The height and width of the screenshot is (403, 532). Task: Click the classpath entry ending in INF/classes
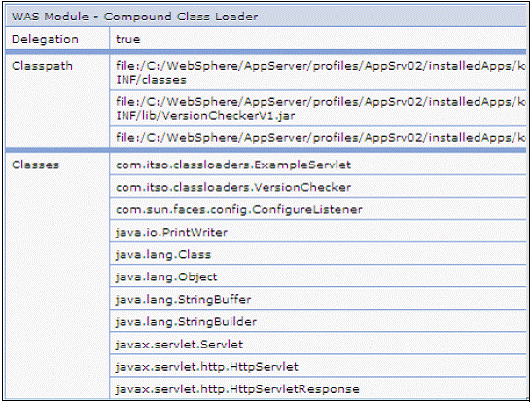[x=318, y=73]
